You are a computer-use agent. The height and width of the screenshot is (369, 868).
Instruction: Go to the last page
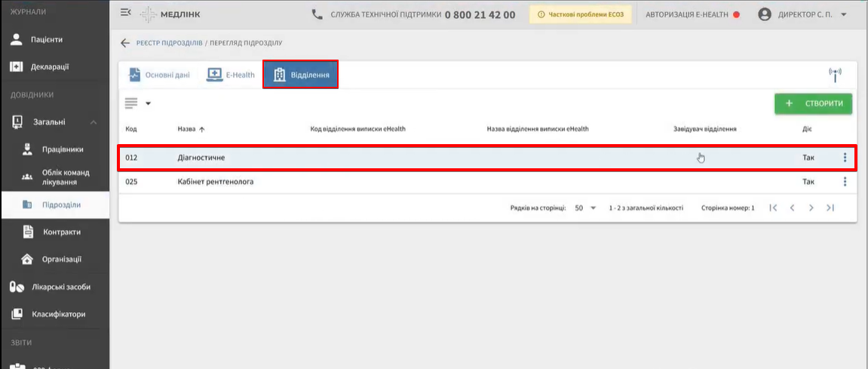(830, 208)
